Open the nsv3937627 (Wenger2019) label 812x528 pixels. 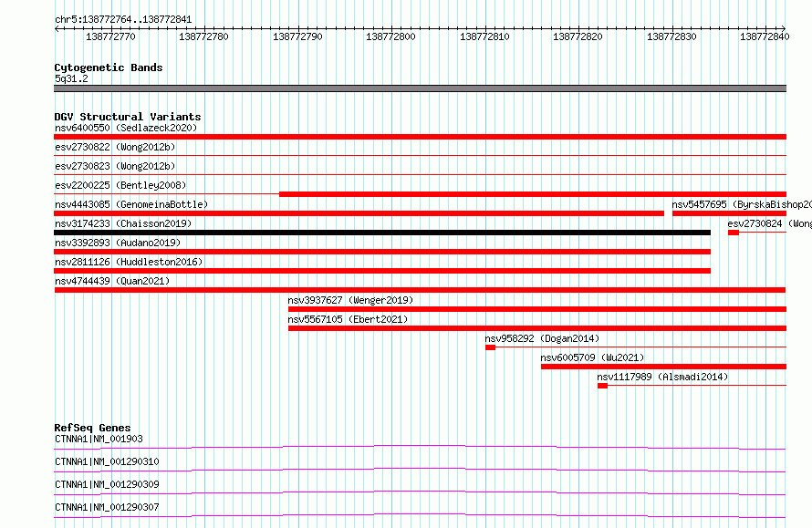tap(350, 300)
